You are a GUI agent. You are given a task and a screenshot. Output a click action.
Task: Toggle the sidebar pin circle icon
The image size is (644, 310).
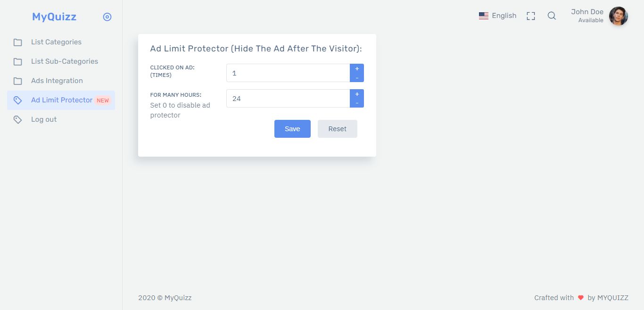[107, 17]
